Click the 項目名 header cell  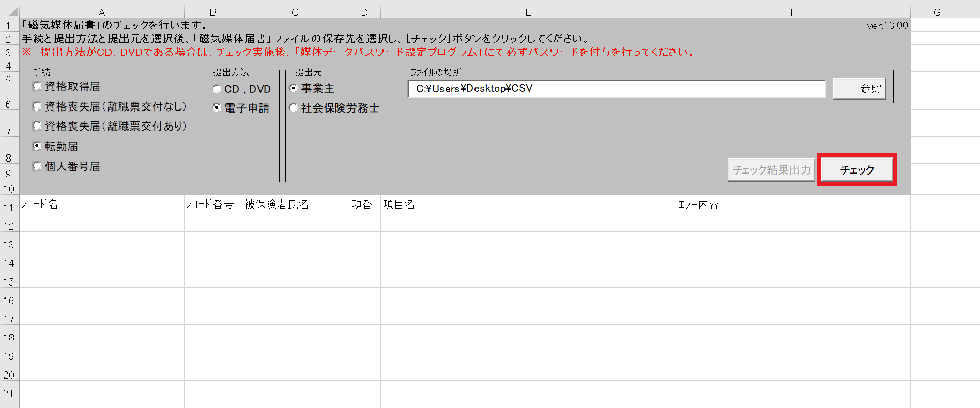coord(529,205)
